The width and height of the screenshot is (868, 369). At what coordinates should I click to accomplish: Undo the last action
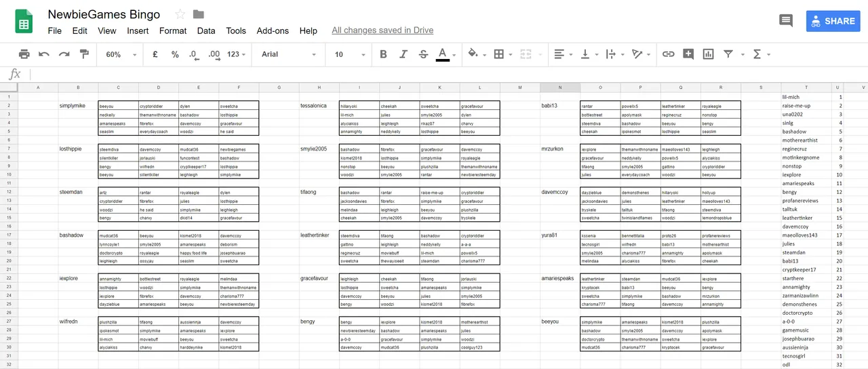click(x=44, y=54)
